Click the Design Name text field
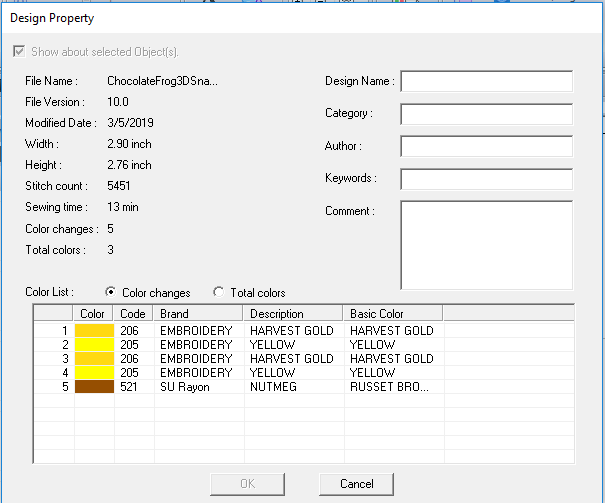Image resolution: width=605 pixels, height=503 pixels. pyautogui.click(x=486, y=81)
